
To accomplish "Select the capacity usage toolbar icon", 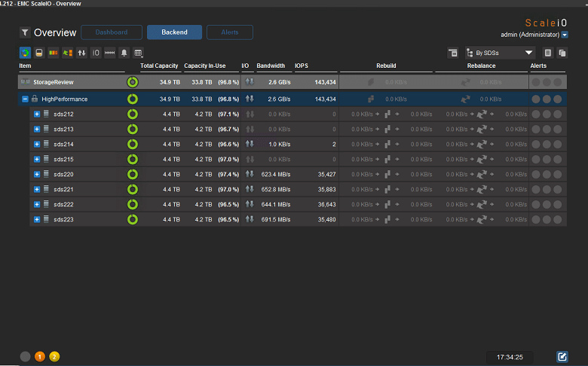I will point(39,53).
